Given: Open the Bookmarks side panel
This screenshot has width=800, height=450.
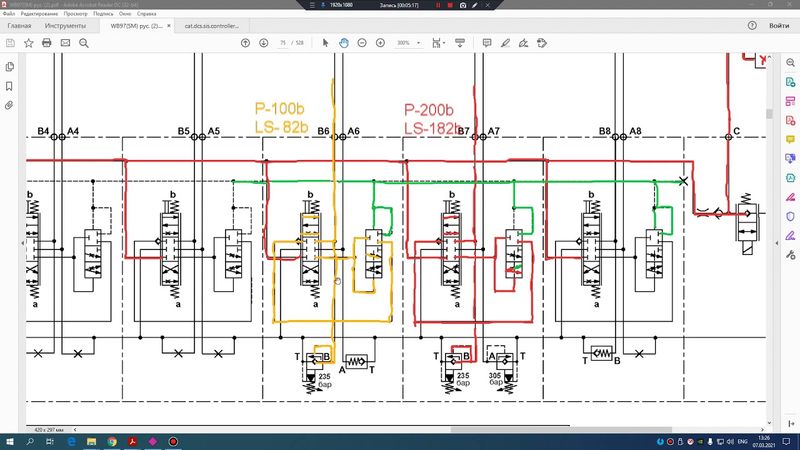Looking at the screenshot, I should 9,85.
